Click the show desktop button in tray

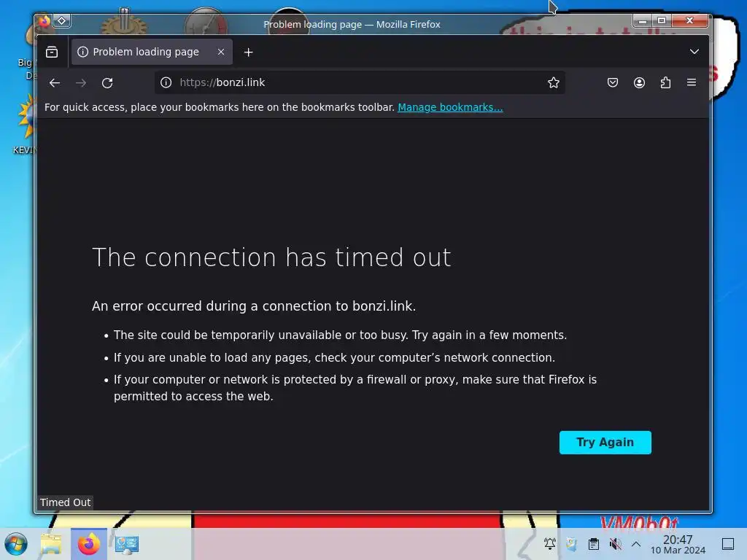(728, 544)
